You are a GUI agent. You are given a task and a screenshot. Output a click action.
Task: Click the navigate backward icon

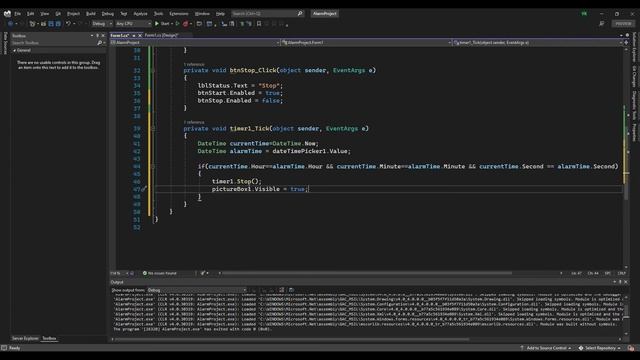[11, 24]
